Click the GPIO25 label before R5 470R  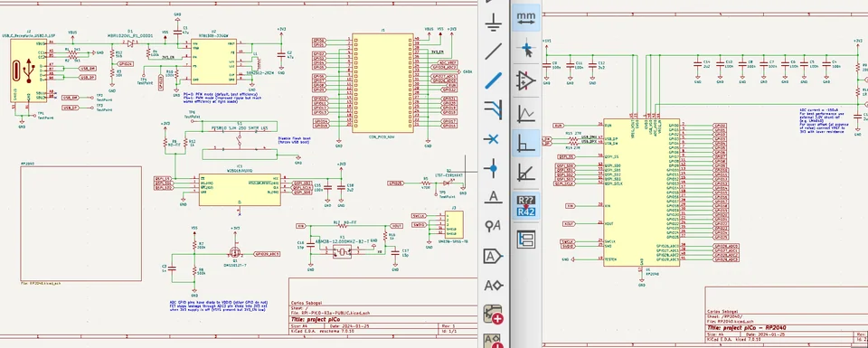point(395,183)
